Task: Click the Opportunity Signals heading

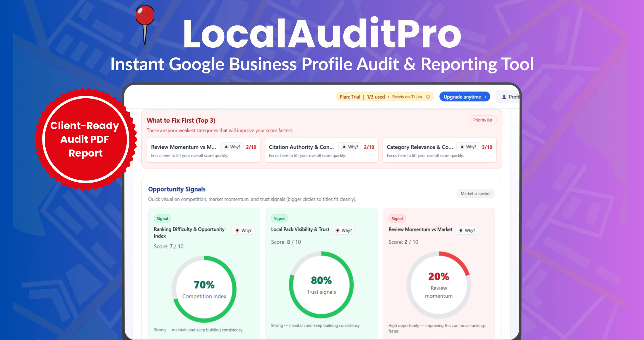Action: pyautogui.click(x=177, y=189)
